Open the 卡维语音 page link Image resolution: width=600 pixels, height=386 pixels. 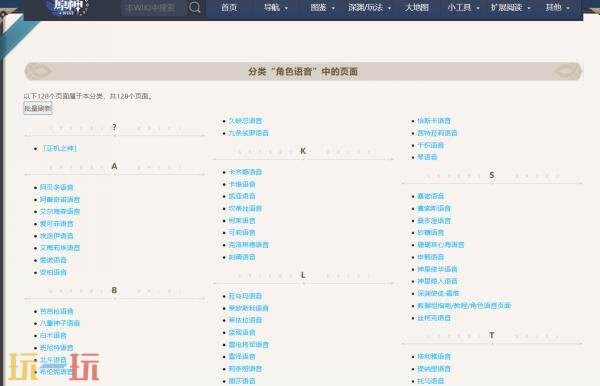click(x=242, y=184)
